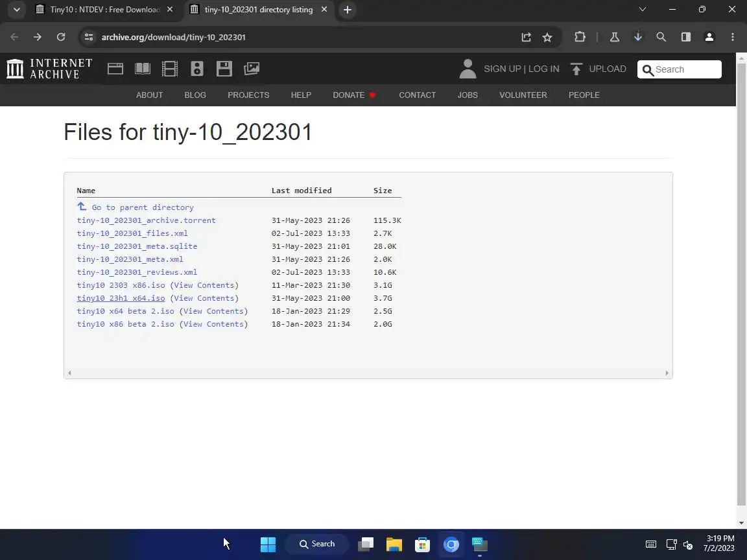The width and height of the screenshot is (747, 560).
Task: Open the tab search dropdown arrow
Action: (17, 10)
